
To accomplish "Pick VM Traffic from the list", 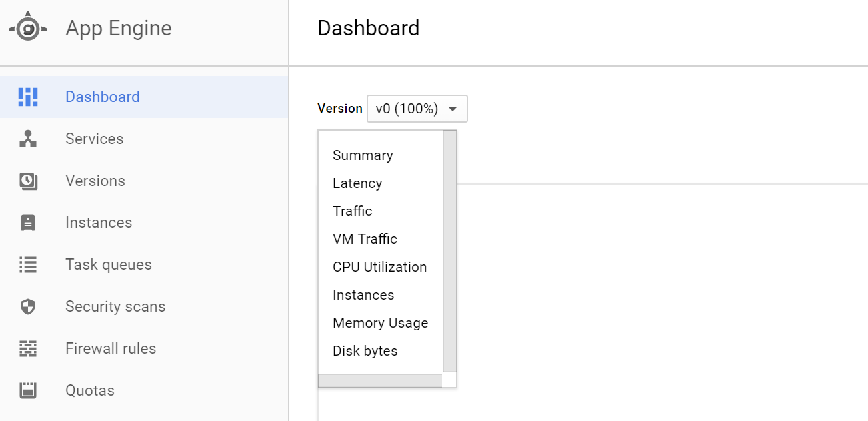I will [365, 239].
